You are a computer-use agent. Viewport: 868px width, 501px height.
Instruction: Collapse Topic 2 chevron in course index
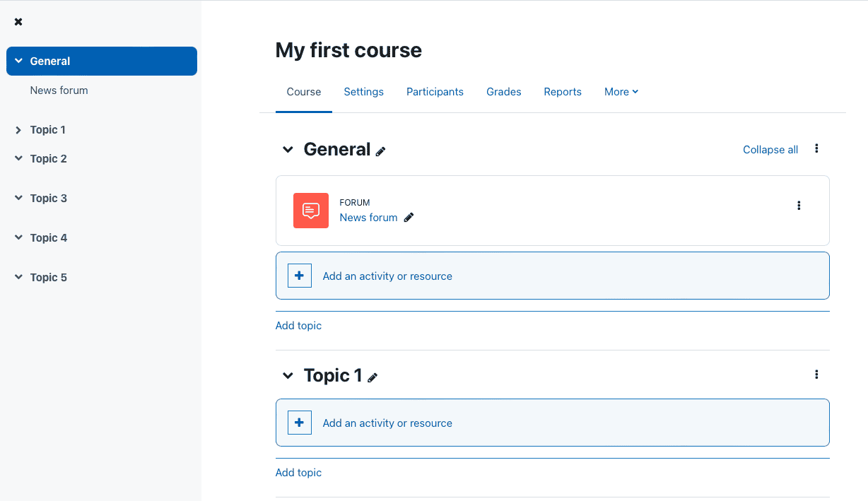point(18,158)
